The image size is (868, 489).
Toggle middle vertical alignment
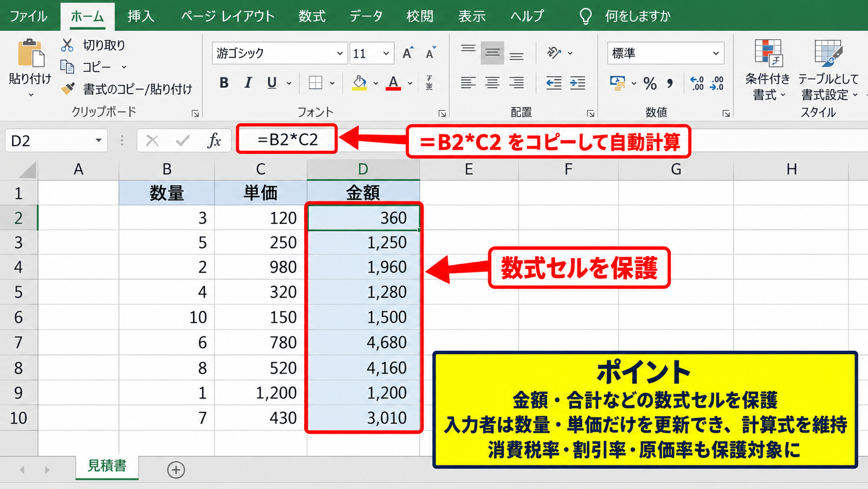492,52
